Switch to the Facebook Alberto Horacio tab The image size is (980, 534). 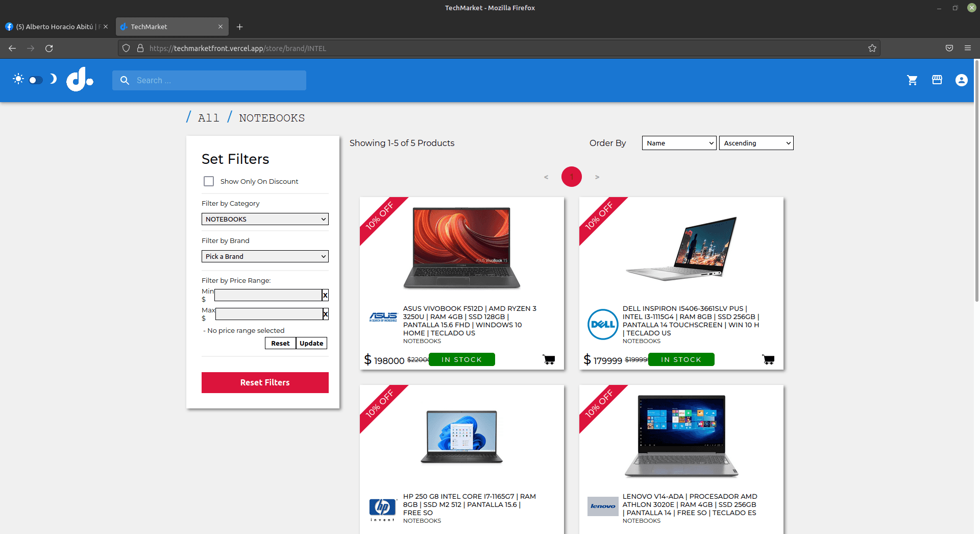coord(55,27)
